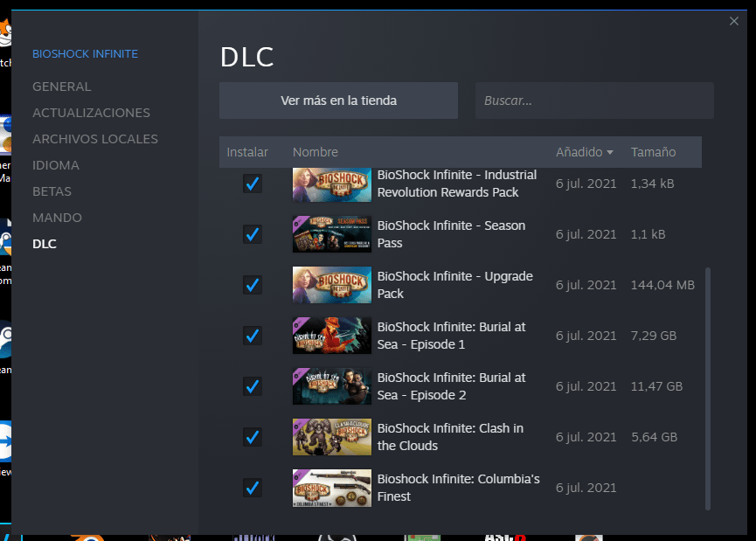Open the IDIOMA tab
Viewport: 756px width, 541px height.
(x=56, y=165)
